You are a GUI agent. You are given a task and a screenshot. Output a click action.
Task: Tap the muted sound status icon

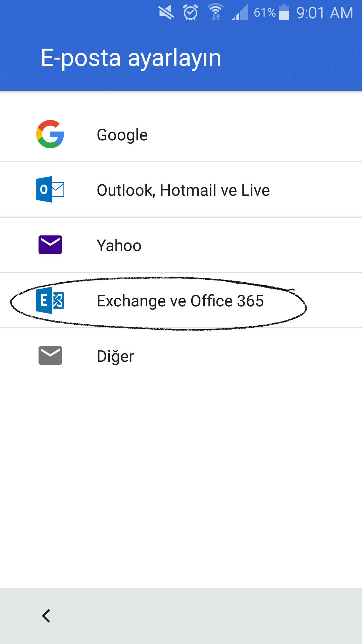(166, 12)
